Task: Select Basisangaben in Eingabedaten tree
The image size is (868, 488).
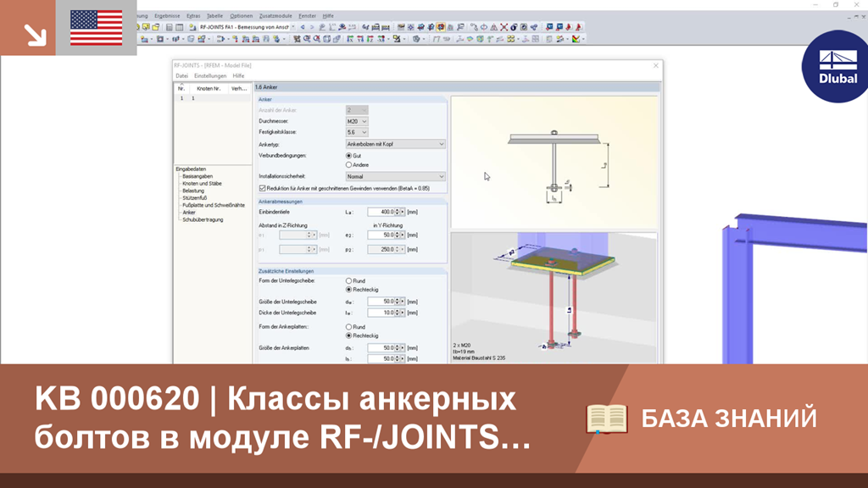Action: [198, 176]
